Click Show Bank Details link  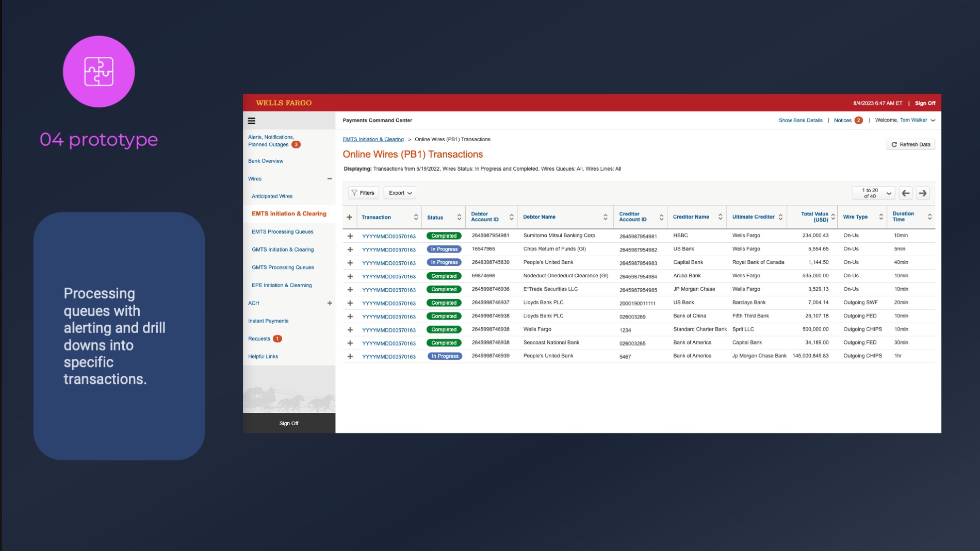click(x=800, y=121)
